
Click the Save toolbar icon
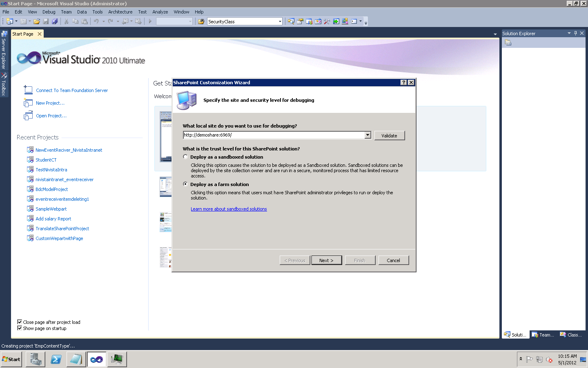tap(46, 21)
